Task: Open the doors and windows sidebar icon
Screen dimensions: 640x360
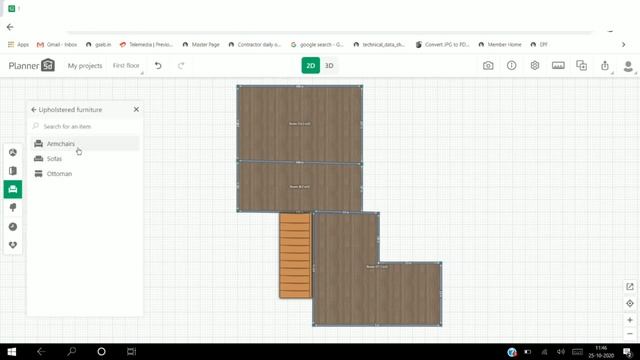Action: coord(13,171)
